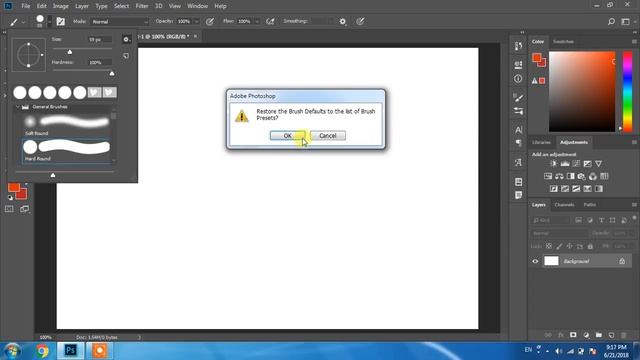The width and height of the screenshot is (640, 360).
Task: Reset default foreground and background colors
Action: 10,198
